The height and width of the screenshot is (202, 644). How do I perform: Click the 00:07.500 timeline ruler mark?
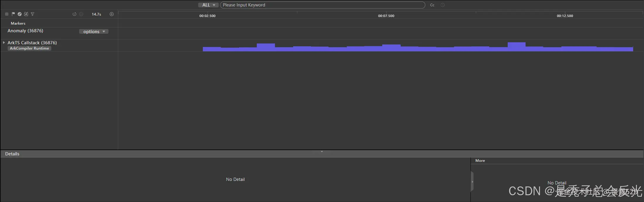click(386, 16)
